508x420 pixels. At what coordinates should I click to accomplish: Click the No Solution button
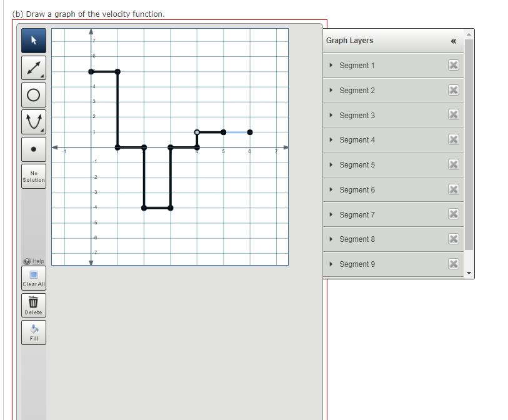33,175
